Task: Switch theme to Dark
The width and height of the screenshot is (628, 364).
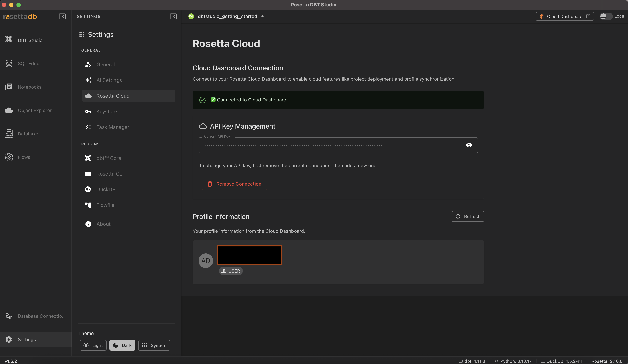Action: click(122, 345)
